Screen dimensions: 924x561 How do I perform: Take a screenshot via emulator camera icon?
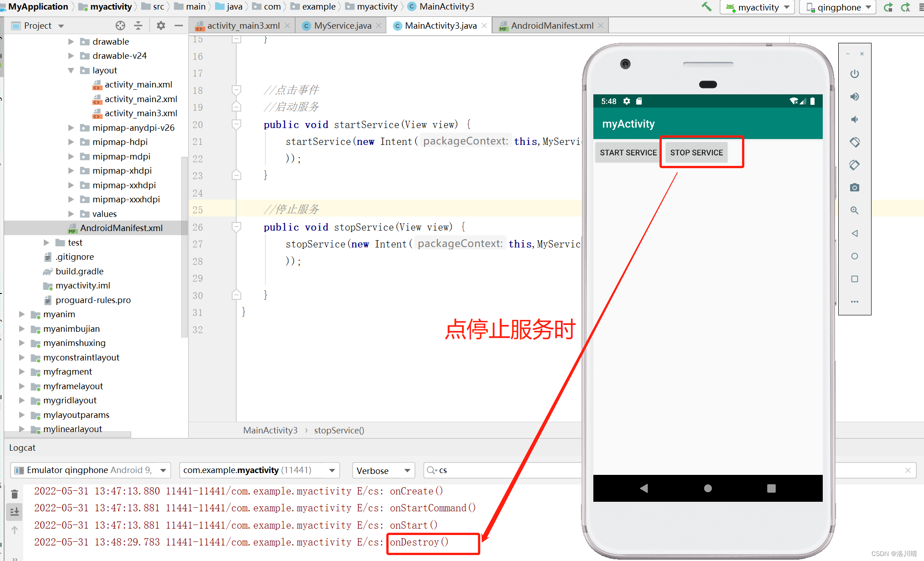point(854,187)
